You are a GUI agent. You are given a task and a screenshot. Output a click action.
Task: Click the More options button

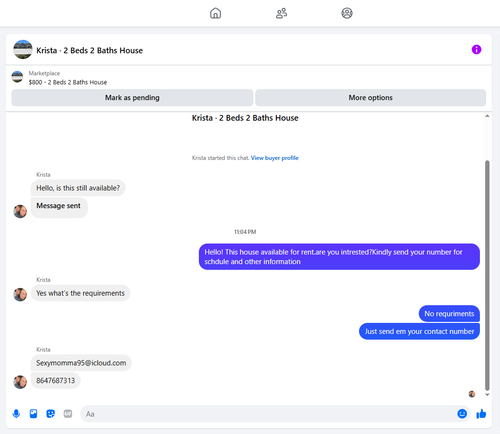pyautogui.click(x=370, y=98)
